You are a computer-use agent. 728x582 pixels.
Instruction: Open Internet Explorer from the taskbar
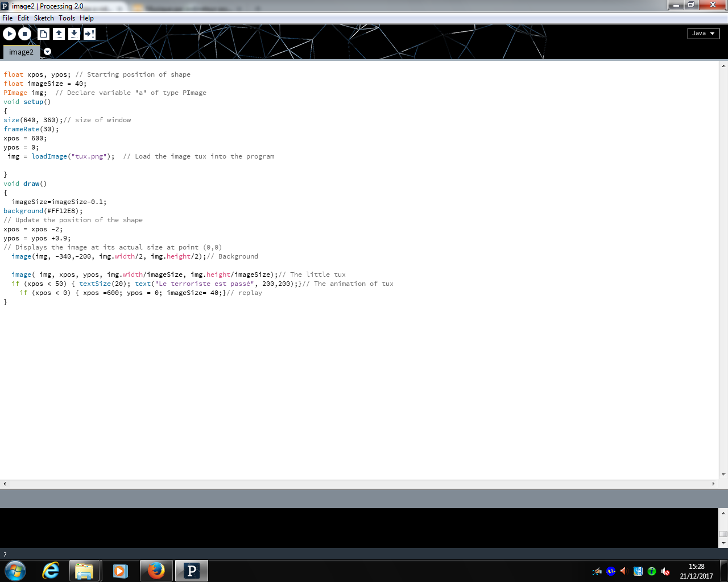[51, 571]
